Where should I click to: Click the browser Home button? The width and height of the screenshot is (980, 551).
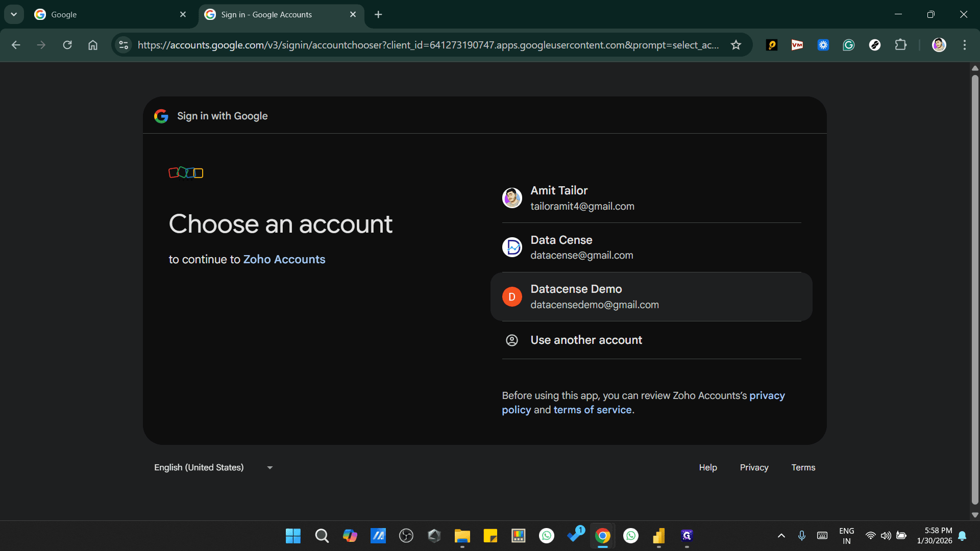pyautogui.click(x=93, y=45)
